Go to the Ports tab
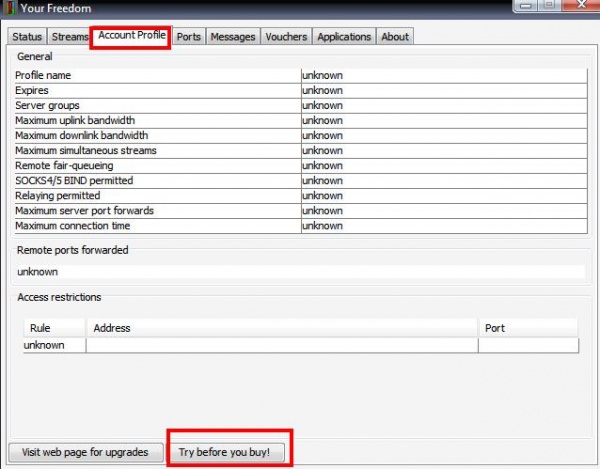The height and width of the screenshot is (469, 600). coord(189,37)
